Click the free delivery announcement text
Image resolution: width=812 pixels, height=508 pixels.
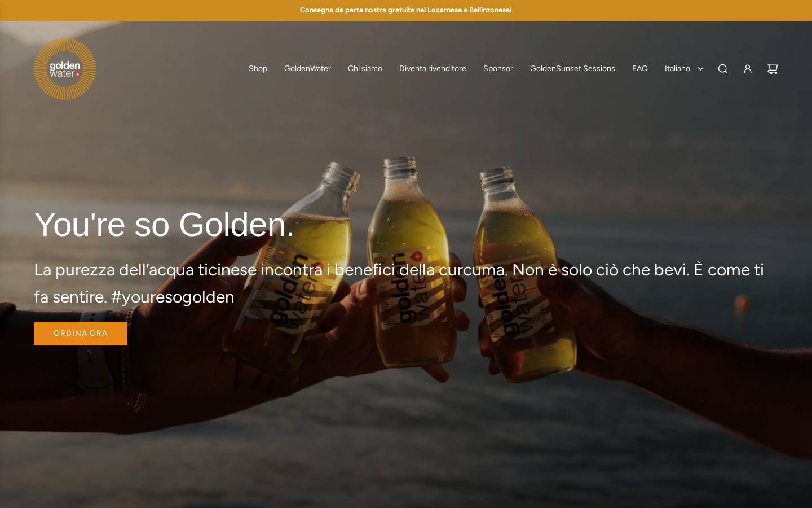[406, 10]
